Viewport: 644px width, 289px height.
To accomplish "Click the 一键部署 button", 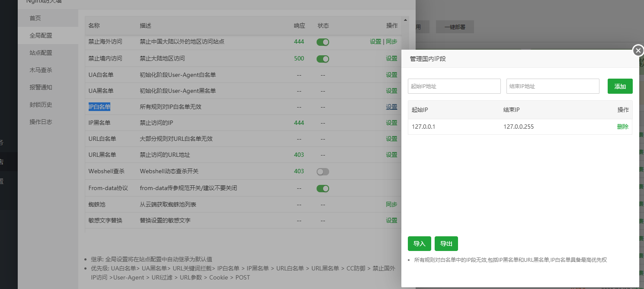I will 455,27.
